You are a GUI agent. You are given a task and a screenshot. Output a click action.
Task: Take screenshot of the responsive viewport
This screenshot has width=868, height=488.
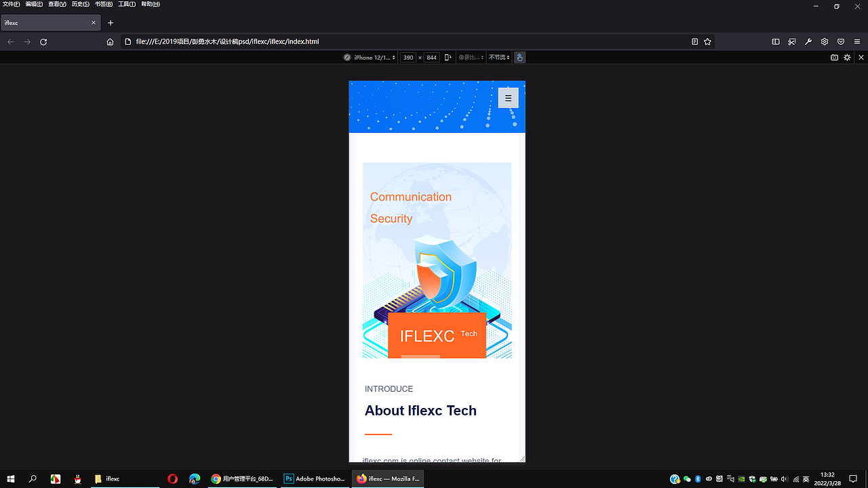pos(835,58)
